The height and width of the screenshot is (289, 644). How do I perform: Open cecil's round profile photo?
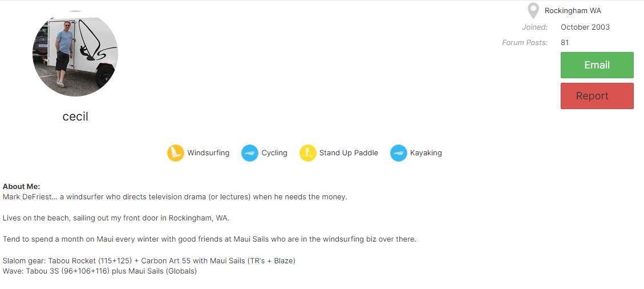tap(75, 54)
